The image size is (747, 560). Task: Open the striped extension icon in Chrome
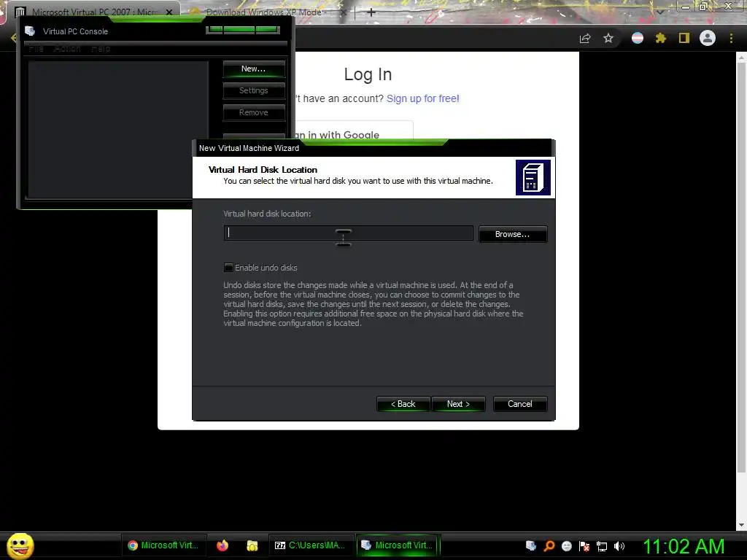click(638, 38)
